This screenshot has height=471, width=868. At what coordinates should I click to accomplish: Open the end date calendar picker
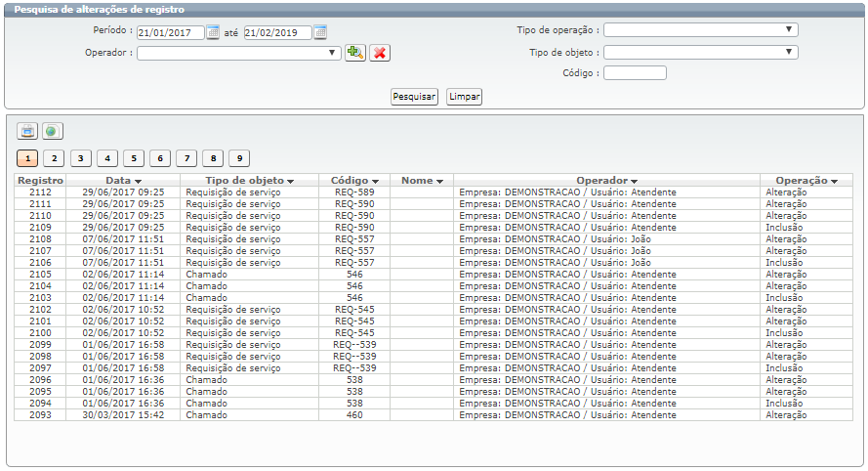[x=320, y=32]
